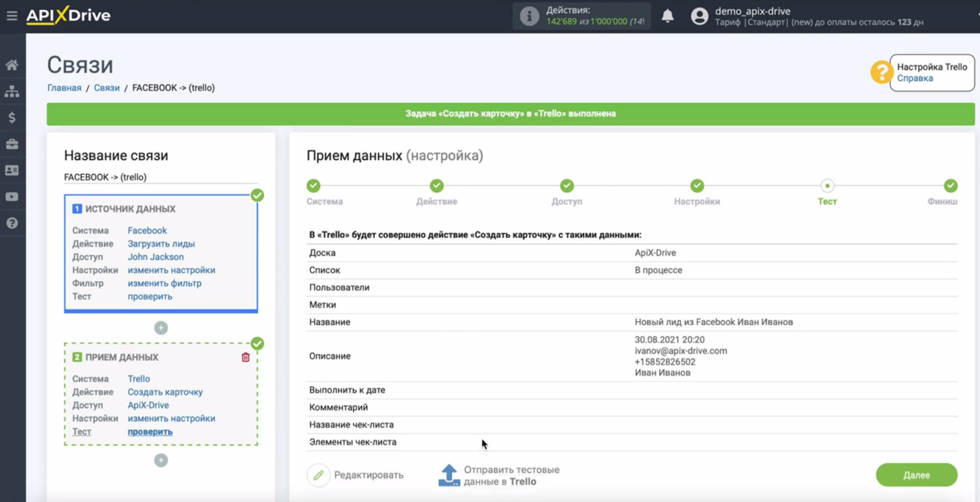This screenshot has height=502, width=980.
Task: Click проверить in the Прием данных block
Action: coord(150,432)
